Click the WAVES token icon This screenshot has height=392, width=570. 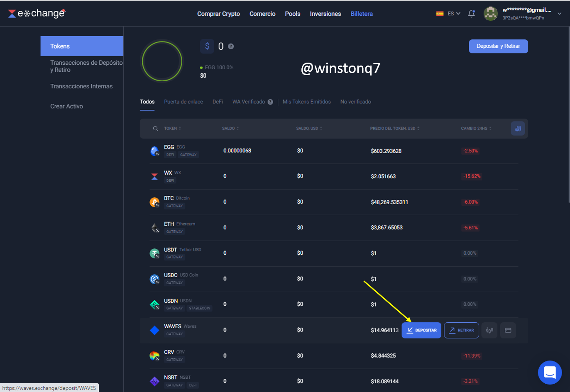(154, 330)
